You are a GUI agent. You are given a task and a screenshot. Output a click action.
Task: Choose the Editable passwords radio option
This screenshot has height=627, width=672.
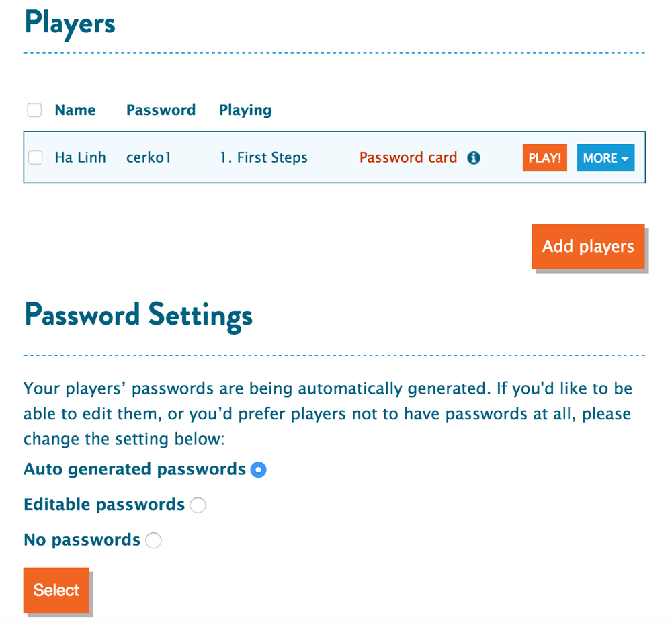198,505
